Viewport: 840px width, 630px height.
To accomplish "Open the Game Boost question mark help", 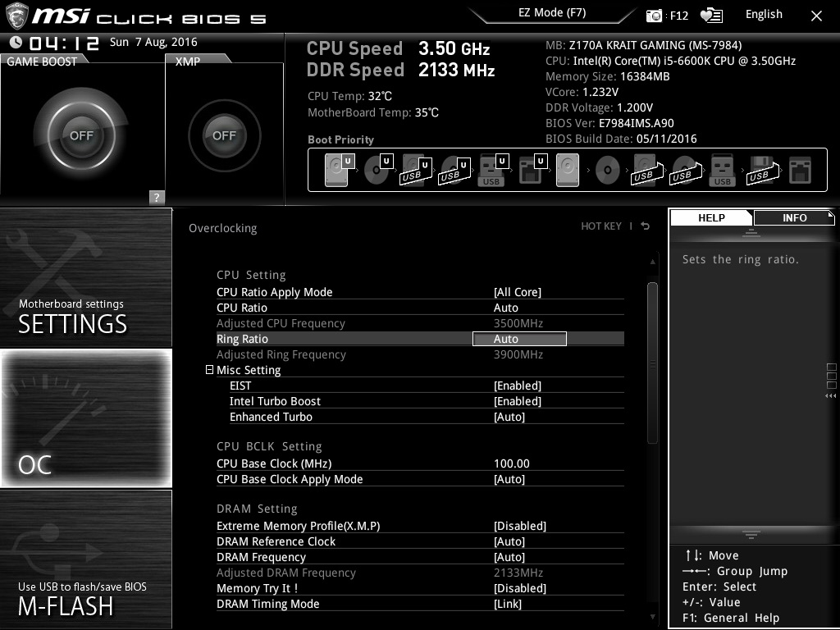I will click(157, 197).
